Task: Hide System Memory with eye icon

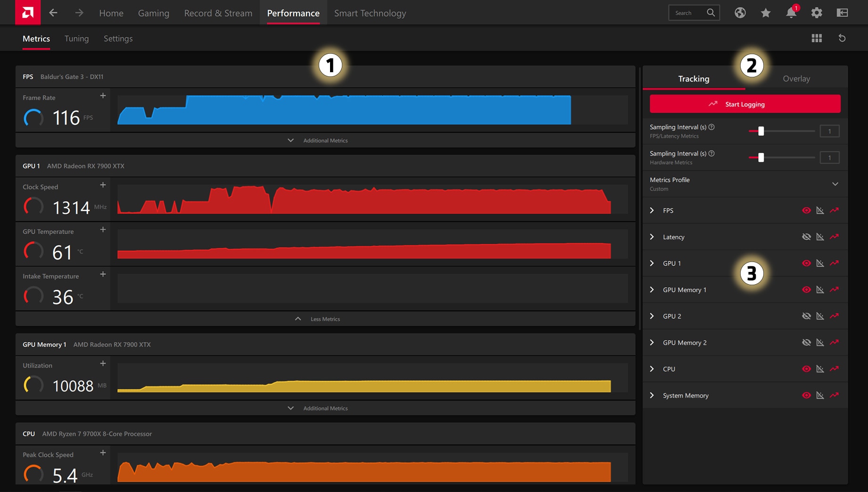Action: click(x=806, y=395)
